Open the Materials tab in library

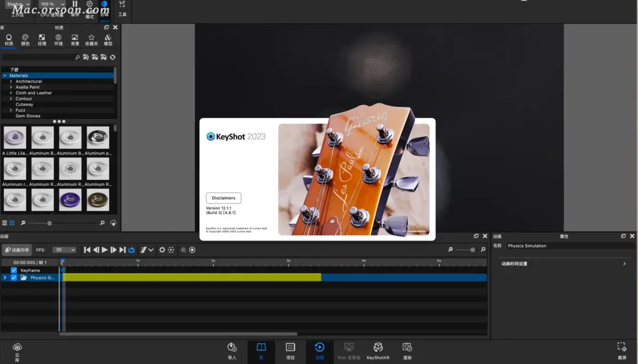pyautogui.click(x=9, y=40)
